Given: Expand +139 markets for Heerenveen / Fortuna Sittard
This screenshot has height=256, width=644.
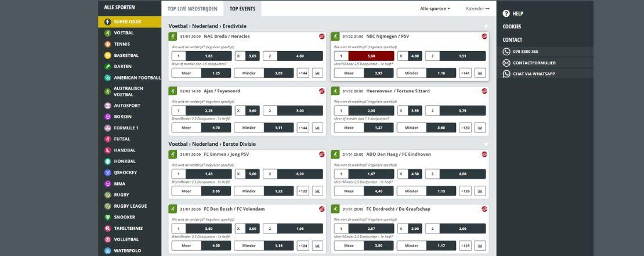Looking at the screenshot, I should [465, 128].
